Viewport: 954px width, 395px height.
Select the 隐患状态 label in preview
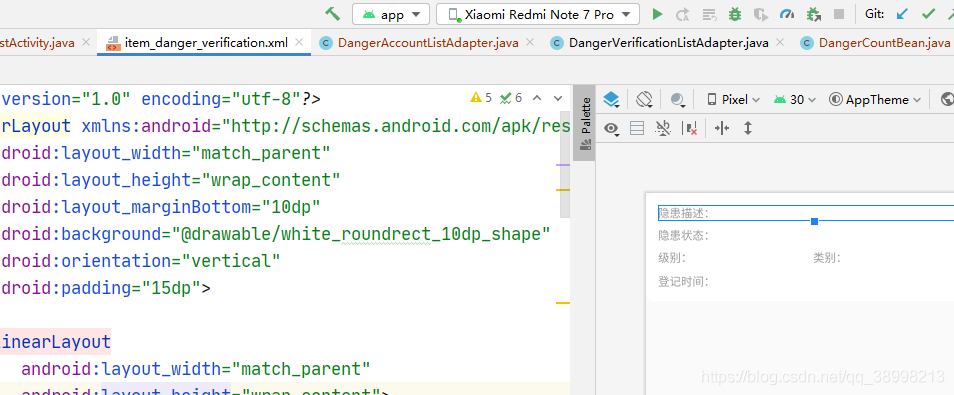pos(683,236)
